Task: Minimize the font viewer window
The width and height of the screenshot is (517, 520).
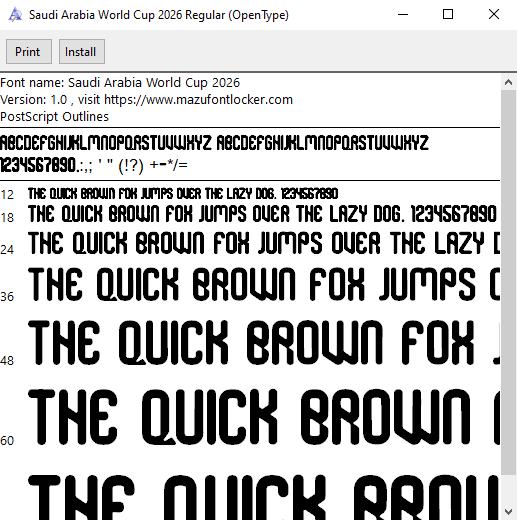Action: coord(403,15)
